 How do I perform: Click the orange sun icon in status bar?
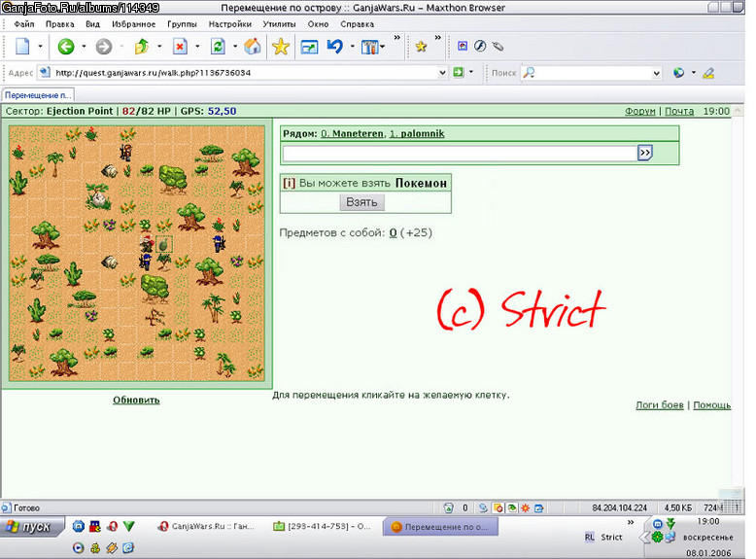pyautogui.click(x=526, y=507)
